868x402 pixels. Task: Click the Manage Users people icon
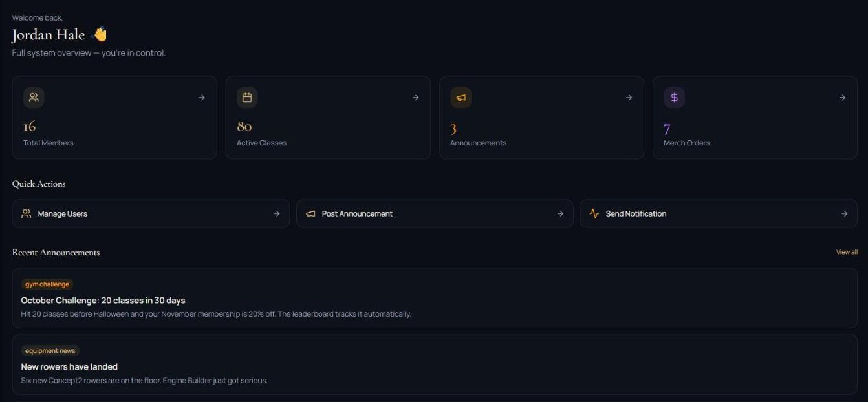27,213
